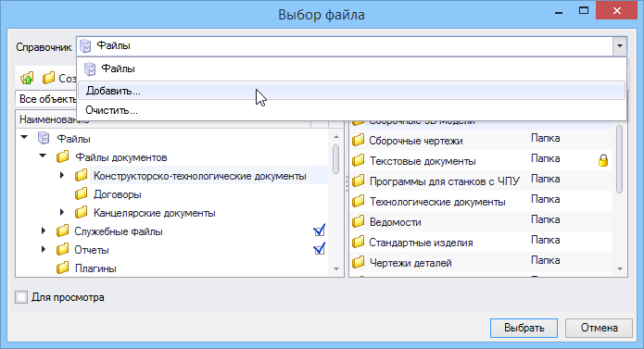
Task: Click the right pane vertical scrollbar thumb
Action: tap(619, 159)
